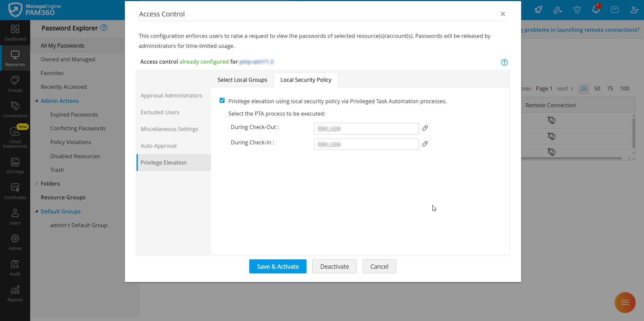Viewport: 644px width, 321px height.
Task: Switch to Select Local Groups tab
Action: pyautogui.click(x=242, y=80)
